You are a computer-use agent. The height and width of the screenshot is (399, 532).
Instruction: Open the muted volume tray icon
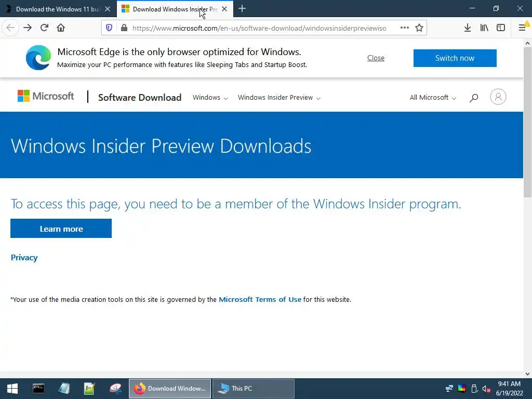(486, 389)
